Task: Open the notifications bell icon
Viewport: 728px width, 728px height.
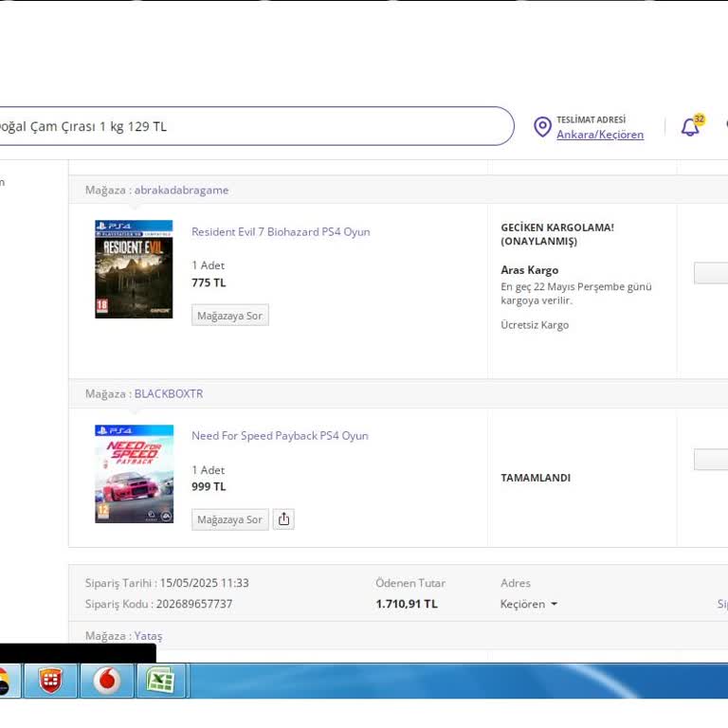Action: [690, 127]
